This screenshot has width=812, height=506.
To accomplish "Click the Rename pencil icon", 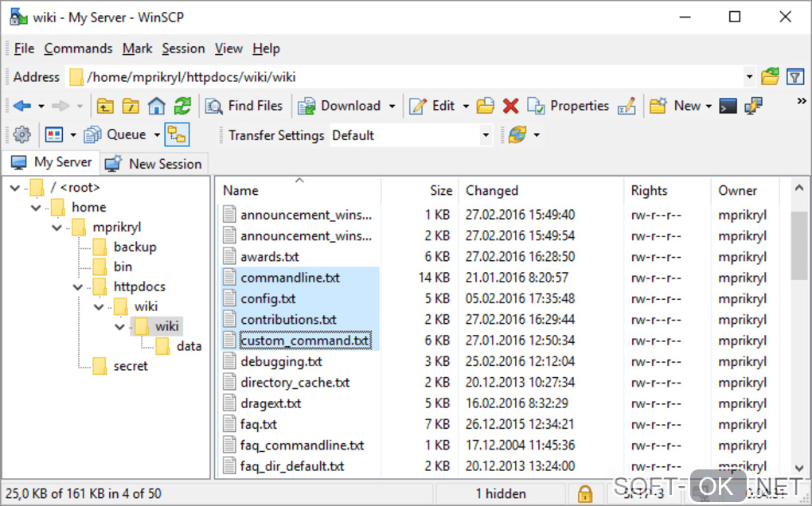I will coord(627,106).
